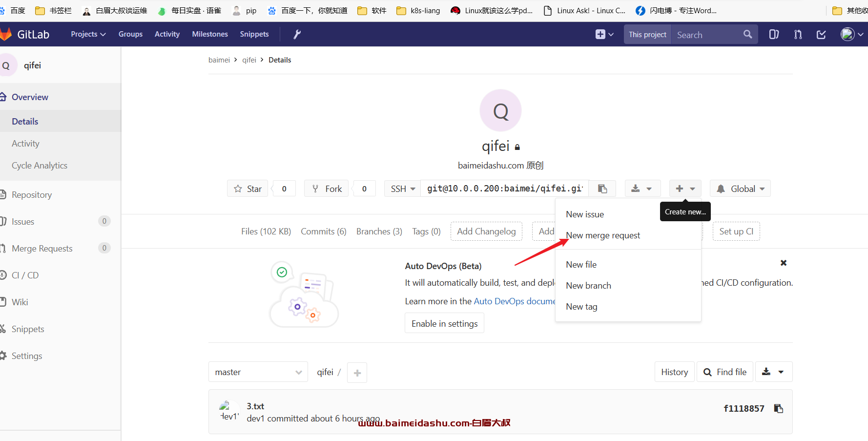Click the plus icon beside qifei path
This screenshot has width=868, height=441.
357,373
